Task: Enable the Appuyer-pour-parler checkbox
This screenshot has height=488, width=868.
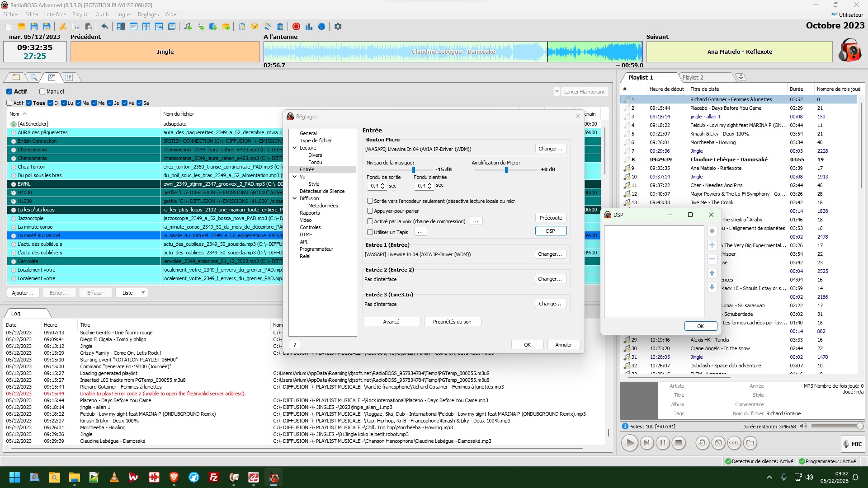Action: click(x=370, y=211)
